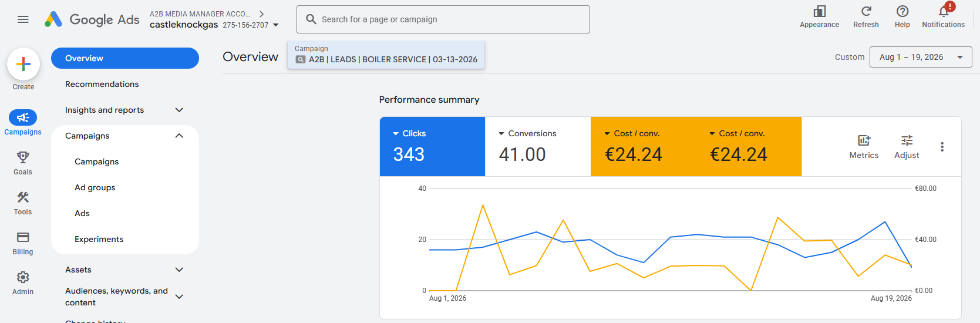The width and height of the screenshot is (980, 323).
Task: Expand the Assets section
Action: coord(179,270)
